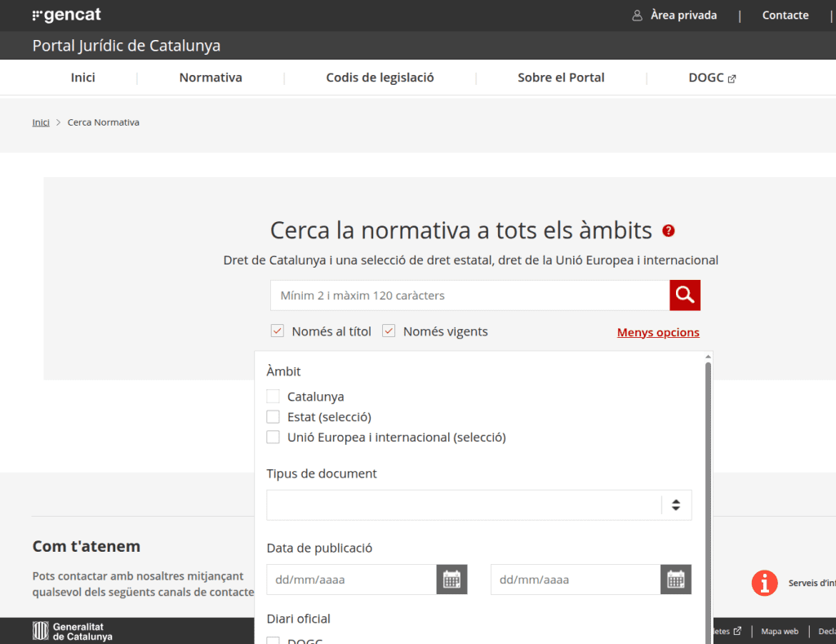
Task: Go to the Contacte link
Action: tap(785, 16)
